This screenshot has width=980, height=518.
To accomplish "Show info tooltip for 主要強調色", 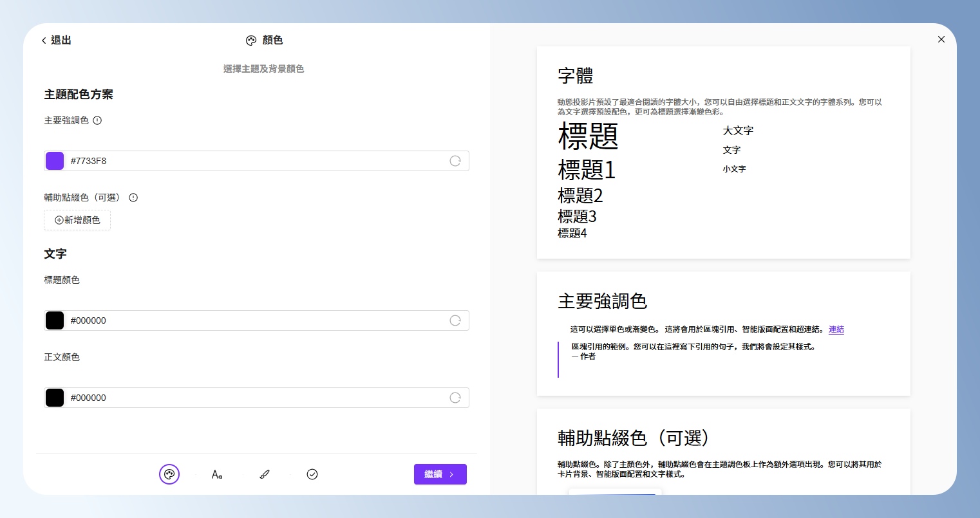I will coord(97,120).
